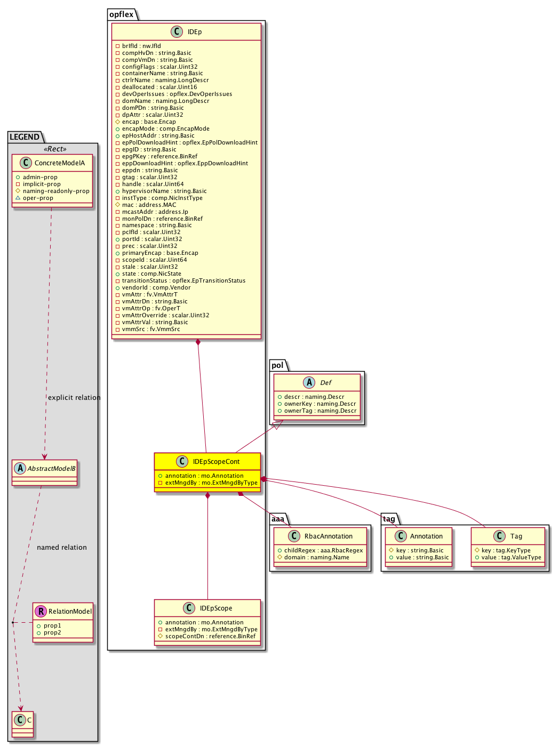Click the yellow highlighted extMngdBy attribute row
This screenshot has width=560, height=747.
[211, 483]
